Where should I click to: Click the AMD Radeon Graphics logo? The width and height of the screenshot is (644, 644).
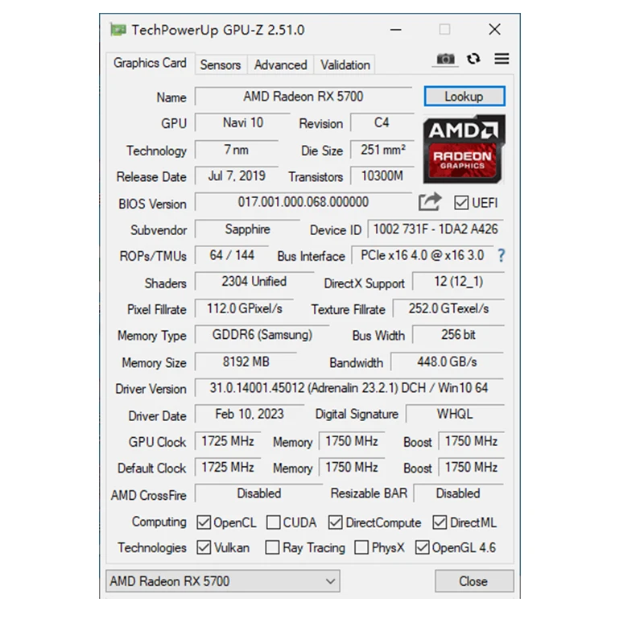464,149
